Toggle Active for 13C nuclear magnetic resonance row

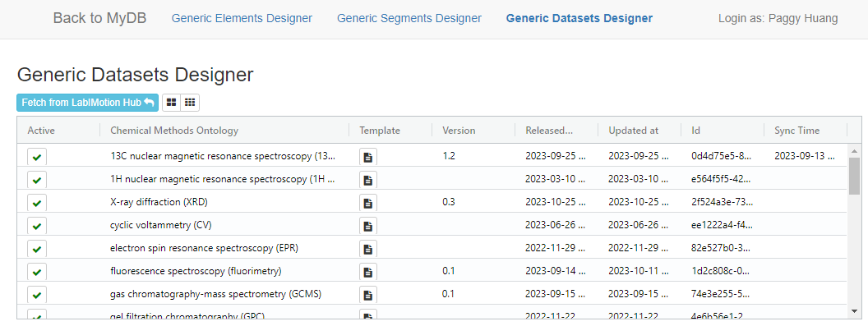[36, 157]
